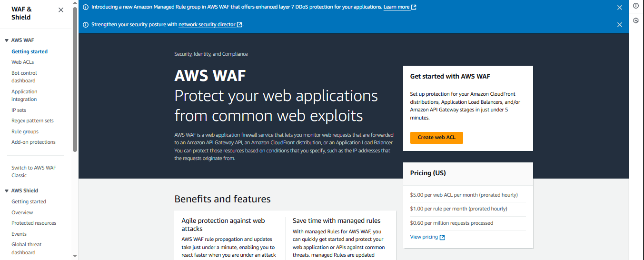Open Getting started under AWS Shield
This screenshot has width=644, height=260.
(x=29, y=201)
